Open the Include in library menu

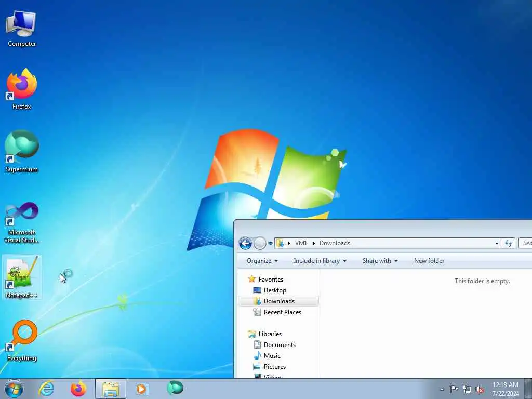pyautogui.click(x=320, y=261)
